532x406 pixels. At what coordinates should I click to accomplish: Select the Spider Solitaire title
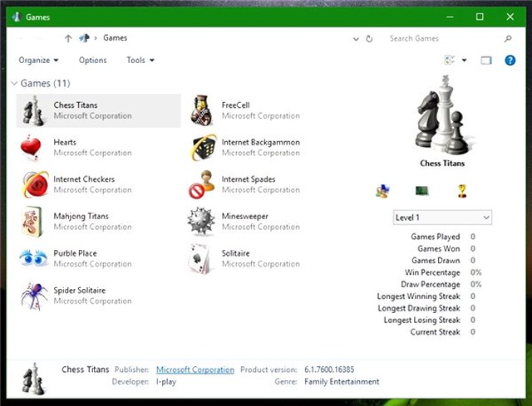tap(80, 290)
